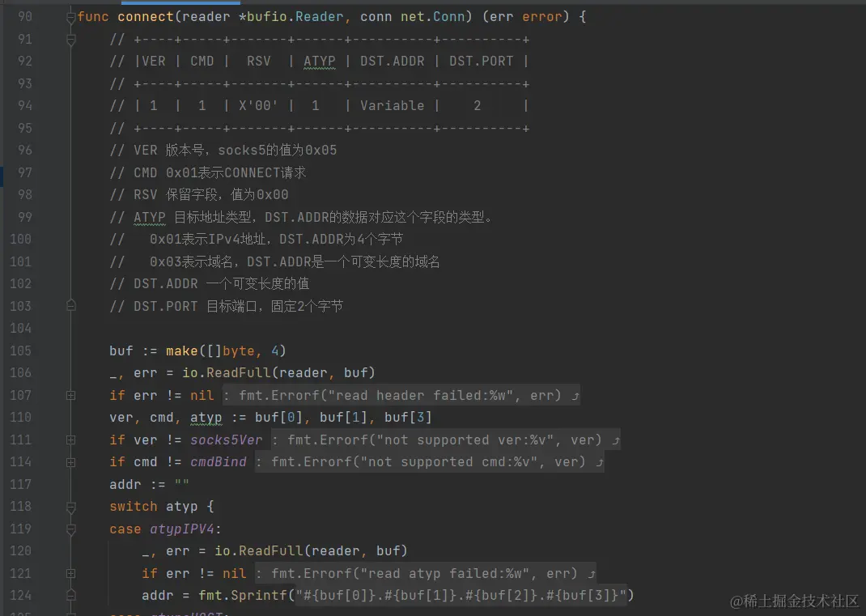The height and width of the screenshot is (616, 866).
Task: Expand the folded if ver block on line 111
Action: click(x=70, y=440)
